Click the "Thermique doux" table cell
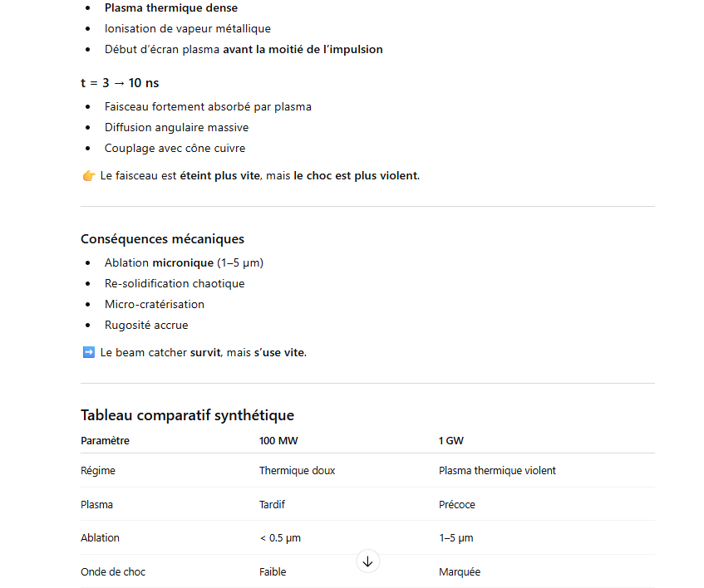 click(x=297, y=471)
